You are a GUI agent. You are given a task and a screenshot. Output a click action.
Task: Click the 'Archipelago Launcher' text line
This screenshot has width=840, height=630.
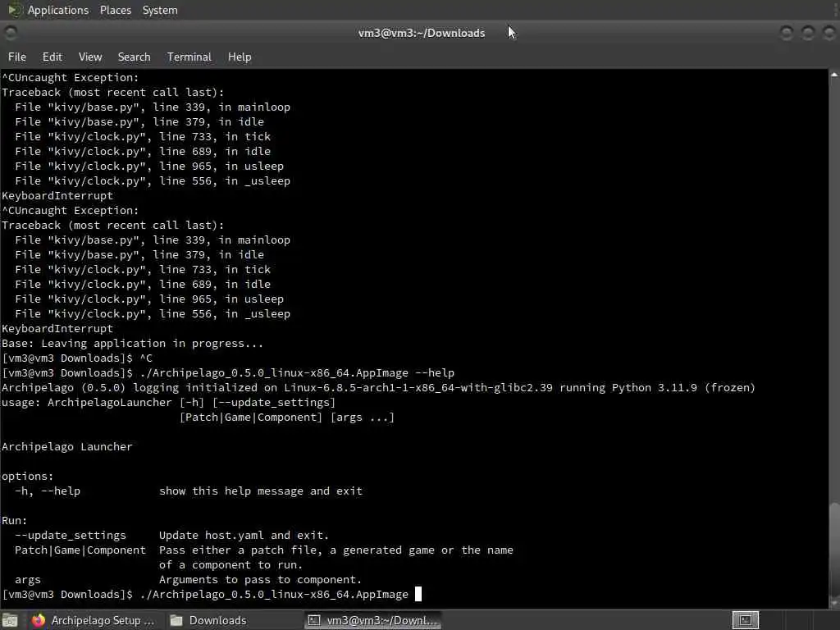pos(67,447)
